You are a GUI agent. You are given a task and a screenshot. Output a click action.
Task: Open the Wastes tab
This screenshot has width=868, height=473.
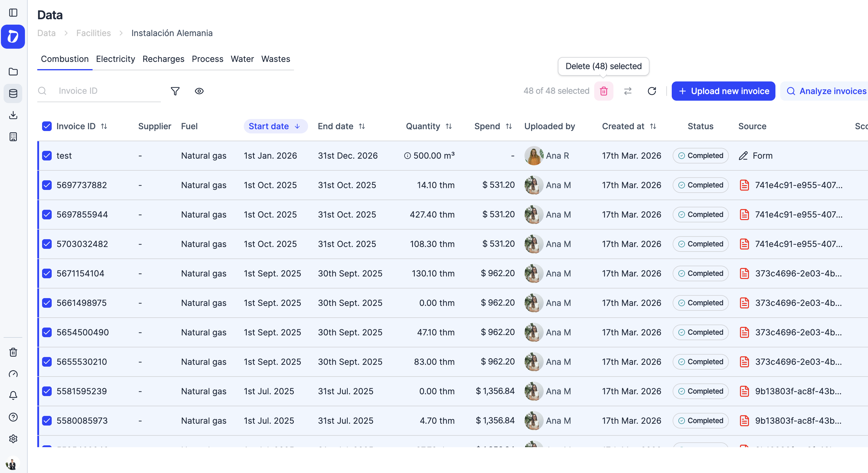click(276, 59)
